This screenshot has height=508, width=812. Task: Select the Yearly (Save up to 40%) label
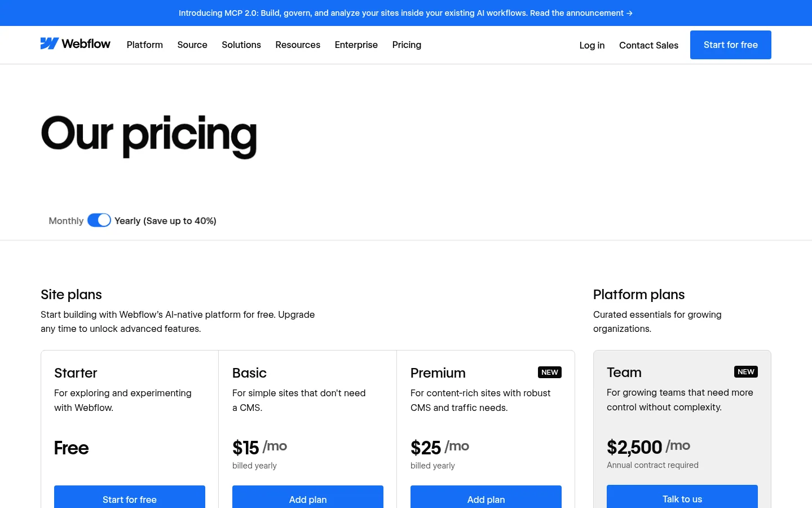(x=165, y=221)
